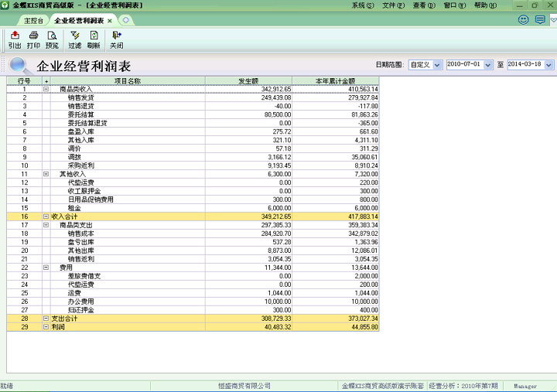Open the 系统 menu
Viewport: 557px width, 392px height.
click(362, 5)
